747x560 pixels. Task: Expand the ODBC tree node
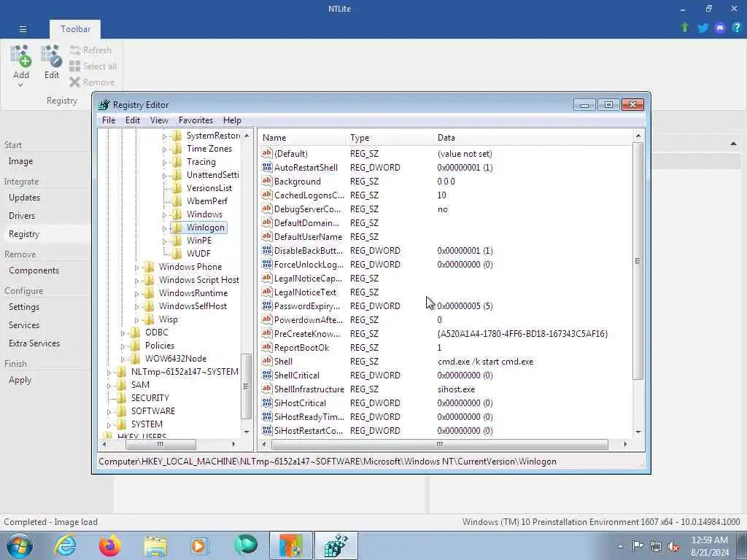(123, 332)
